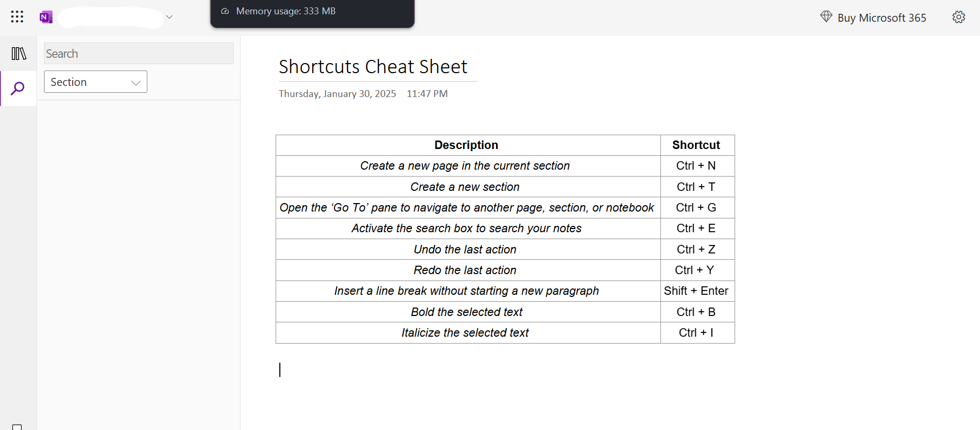Open the Microsoft 365 app launcher grid

16,16
